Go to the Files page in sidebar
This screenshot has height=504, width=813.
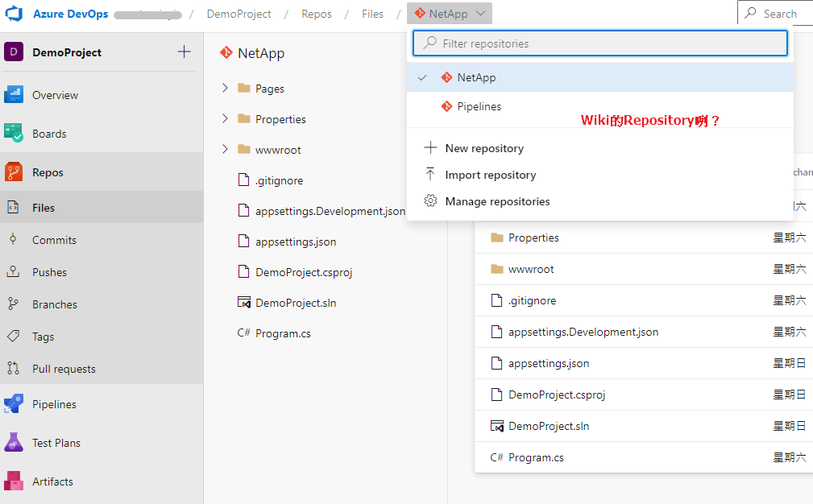coord(102,208)
